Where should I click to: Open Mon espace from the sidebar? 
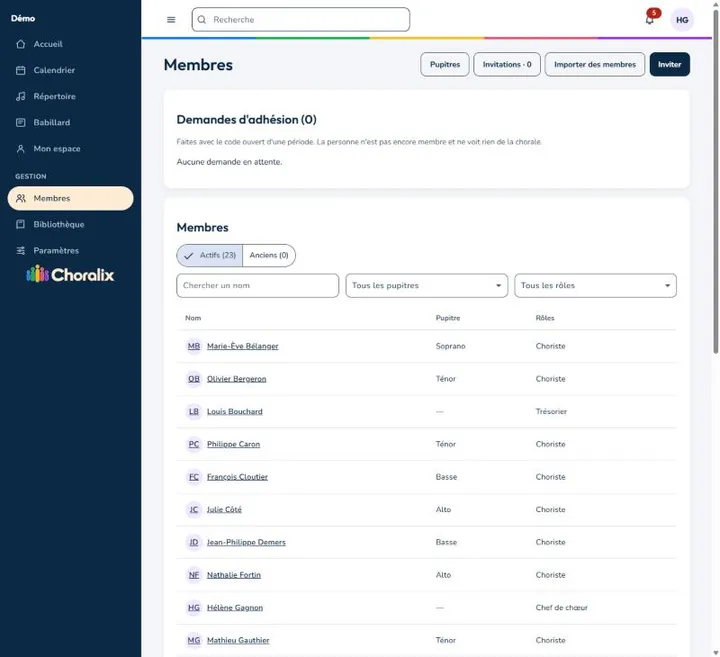tap(70, 149)
